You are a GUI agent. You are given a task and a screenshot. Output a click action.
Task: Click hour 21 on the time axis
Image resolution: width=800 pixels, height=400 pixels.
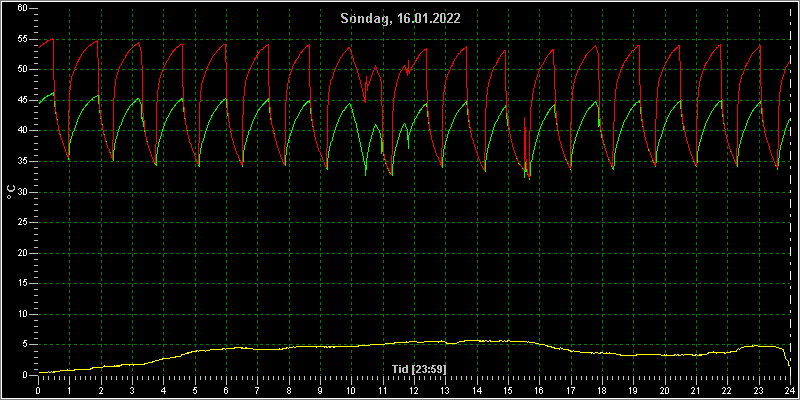tap(696, 389)
